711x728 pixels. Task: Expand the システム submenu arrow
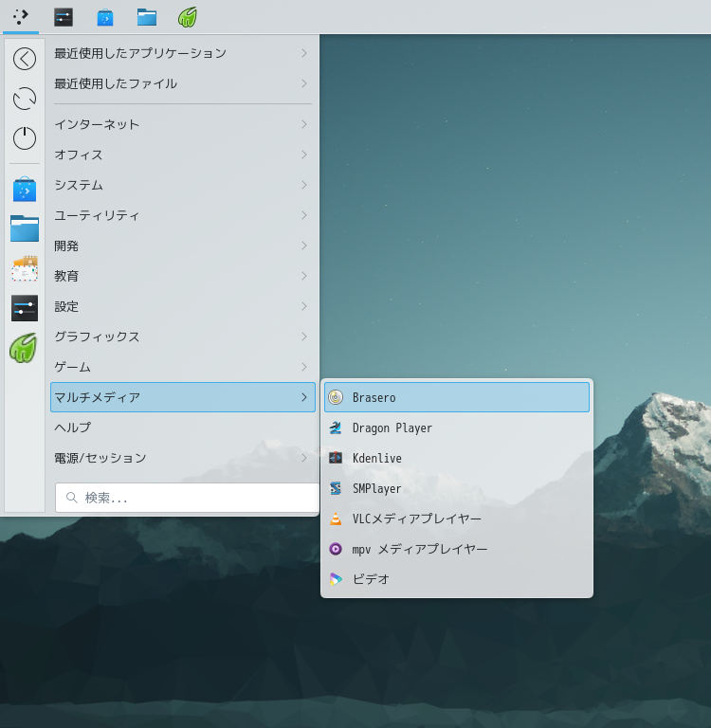[304, 185]
